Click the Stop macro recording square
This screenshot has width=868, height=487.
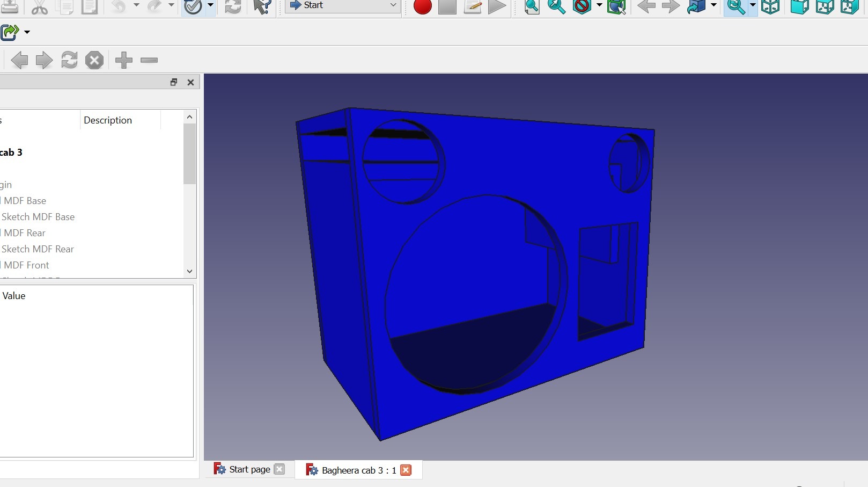click(447, 7)
